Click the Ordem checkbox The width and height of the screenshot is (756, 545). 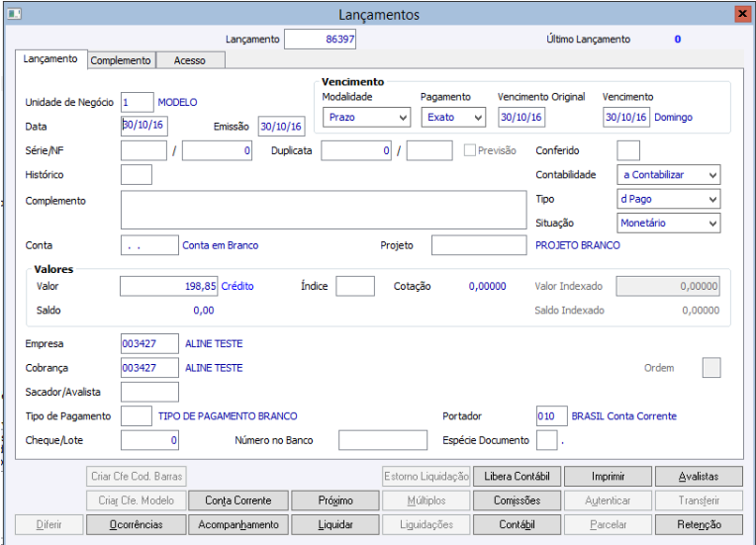tap(710, 368)
